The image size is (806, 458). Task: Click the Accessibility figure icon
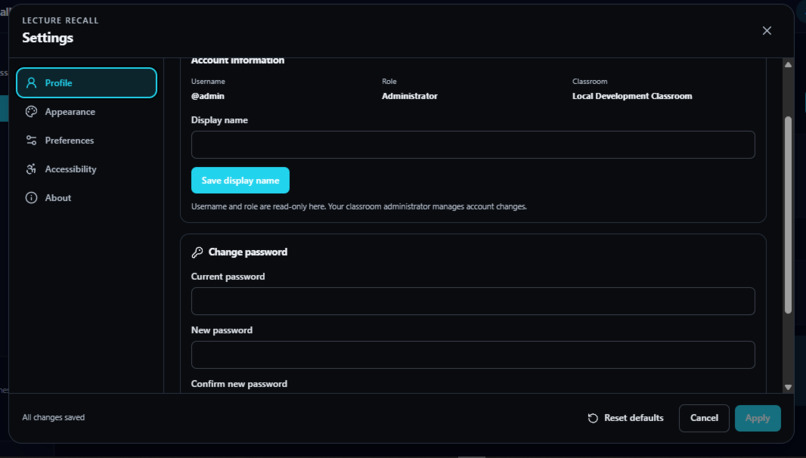point(31,169)
